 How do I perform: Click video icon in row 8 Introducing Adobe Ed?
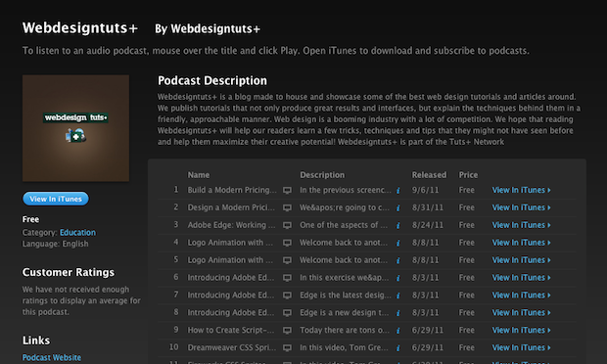point(287,312)
